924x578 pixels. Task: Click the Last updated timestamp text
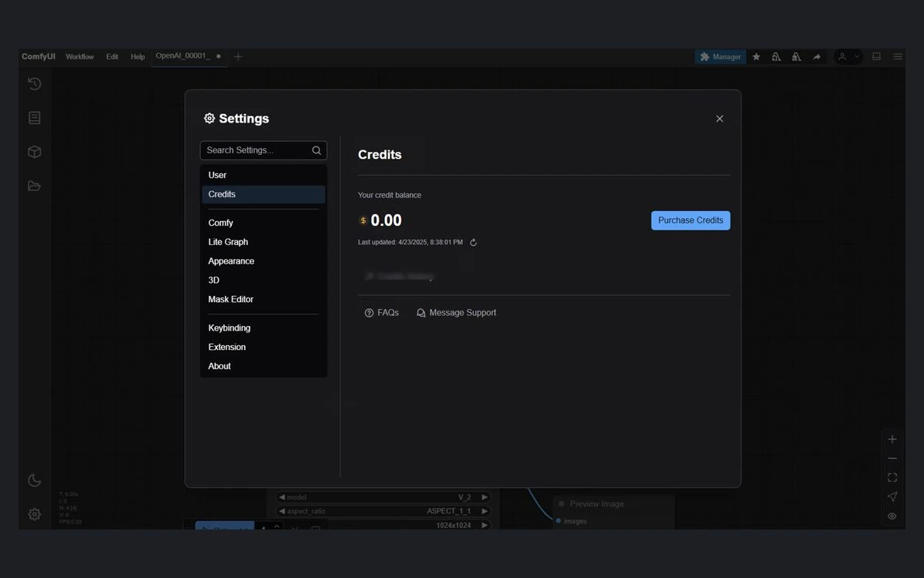[x=410, y=243]
